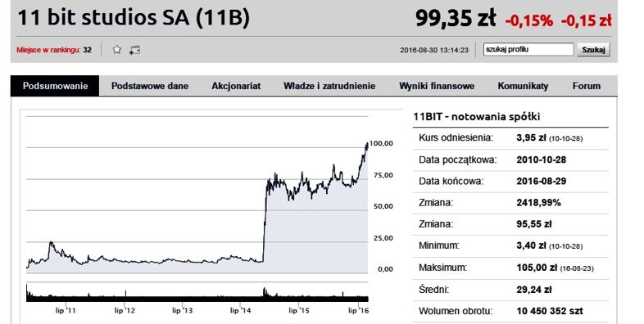
Task: Open the Akcjonariat tab
Action: click(x=236, y=86)
